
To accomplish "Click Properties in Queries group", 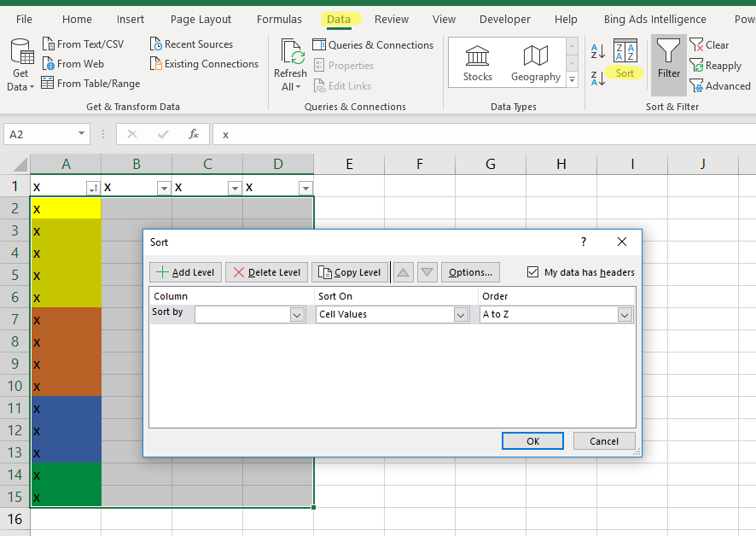I will pyautogui.click(x=343, y=66).
